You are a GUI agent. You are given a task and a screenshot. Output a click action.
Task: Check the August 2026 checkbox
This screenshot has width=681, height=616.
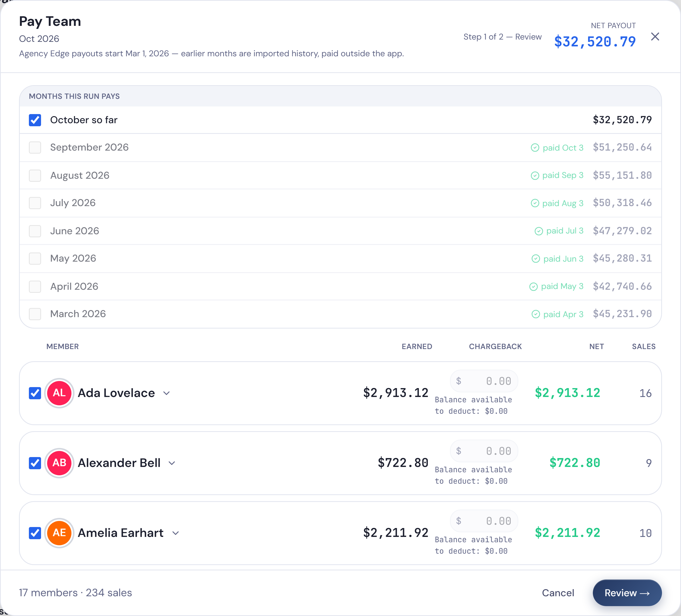(35, 175)
